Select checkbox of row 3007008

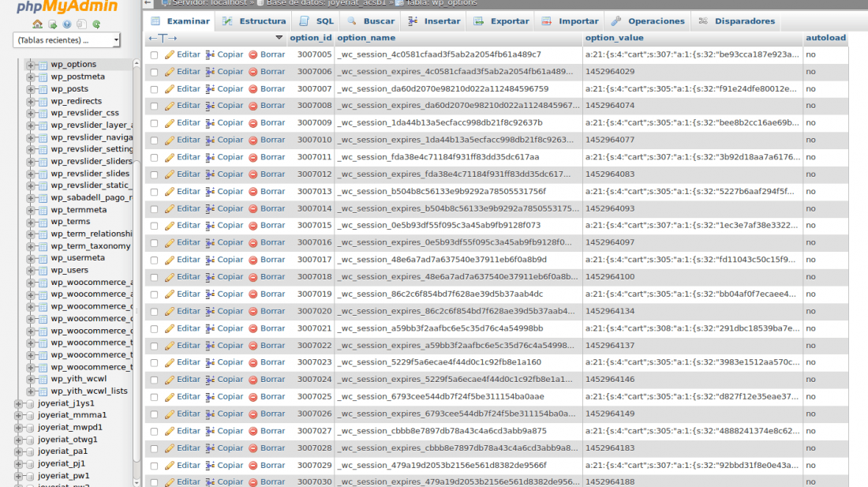click(154, 107)
